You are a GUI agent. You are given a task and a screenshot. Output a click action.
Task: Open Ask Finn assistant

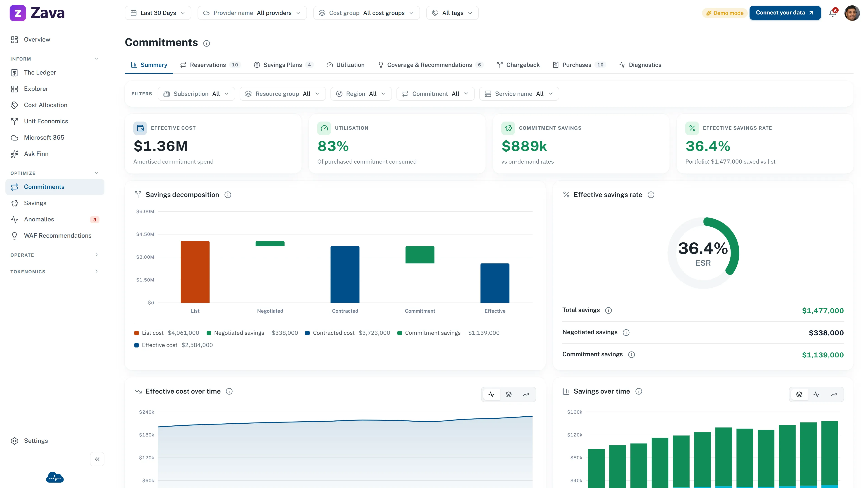(x=55, y=154)
